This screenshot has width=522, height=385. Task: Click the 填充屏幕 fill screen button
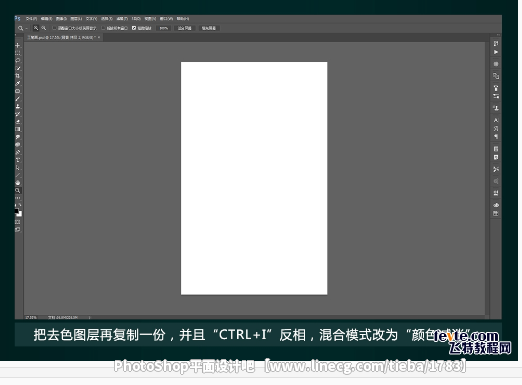(209, 28)
